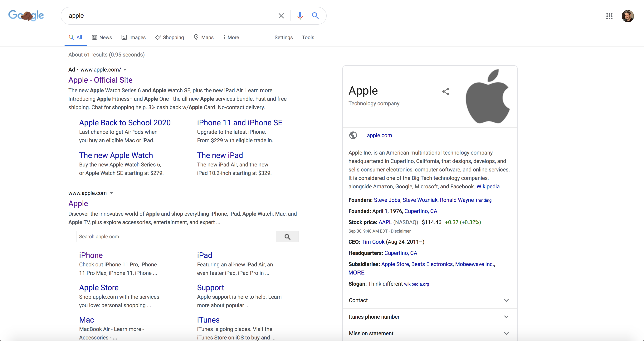This screenshot has height=341, width=644.
Task: Open iPhone 11 and iPhone SE link
Action: [x=240, y=123]
